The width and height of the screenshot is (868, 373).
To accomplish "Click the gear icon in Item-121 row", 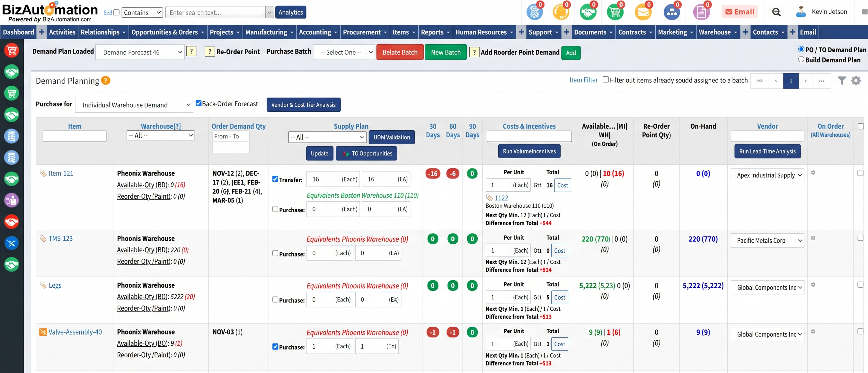I will click(x=813, y=173).
